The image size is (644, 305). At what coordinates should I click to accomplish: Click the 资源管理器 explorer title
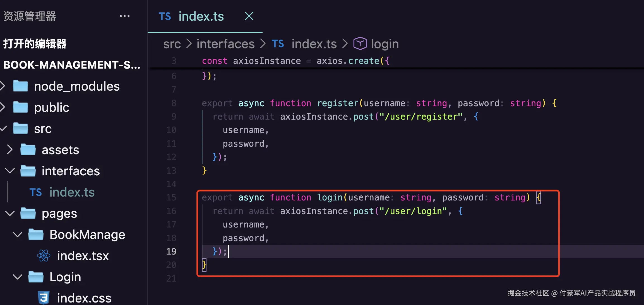click(30, 16)
